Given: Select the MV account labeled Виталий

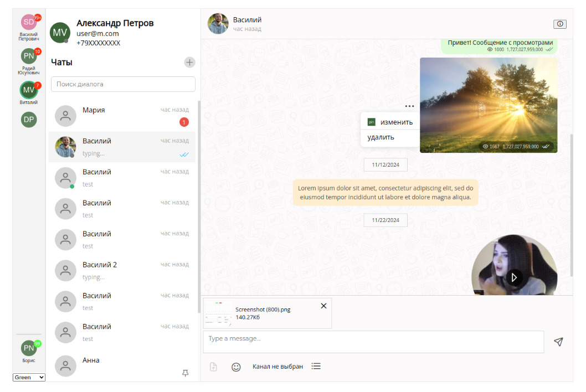Looking at the screenshot, I should 29,90.
